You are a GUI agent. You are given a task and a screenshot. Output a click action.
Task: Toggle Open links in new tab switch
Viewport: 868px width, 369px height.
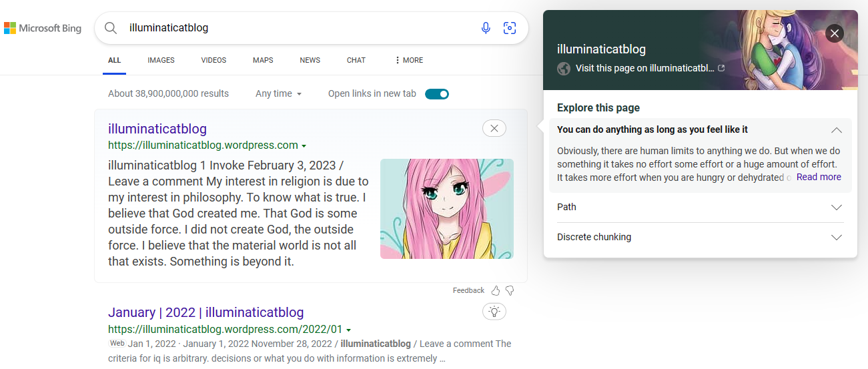pos(437,94)
